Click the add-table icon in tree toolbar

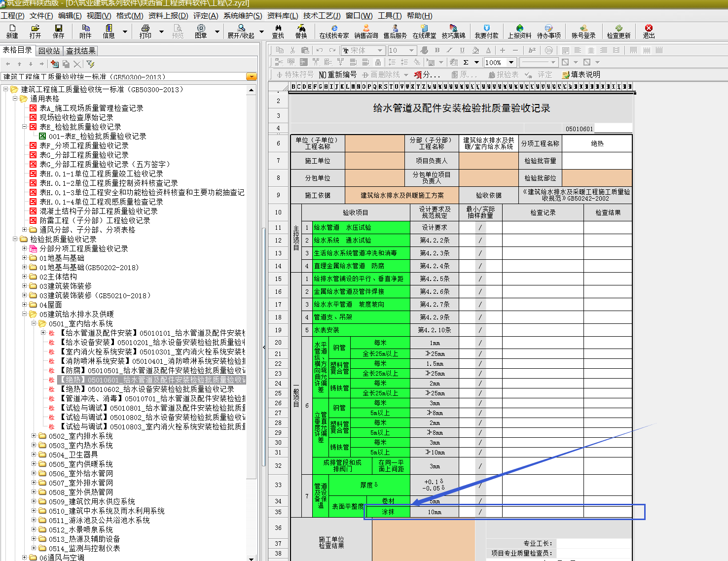click(55, 64)
